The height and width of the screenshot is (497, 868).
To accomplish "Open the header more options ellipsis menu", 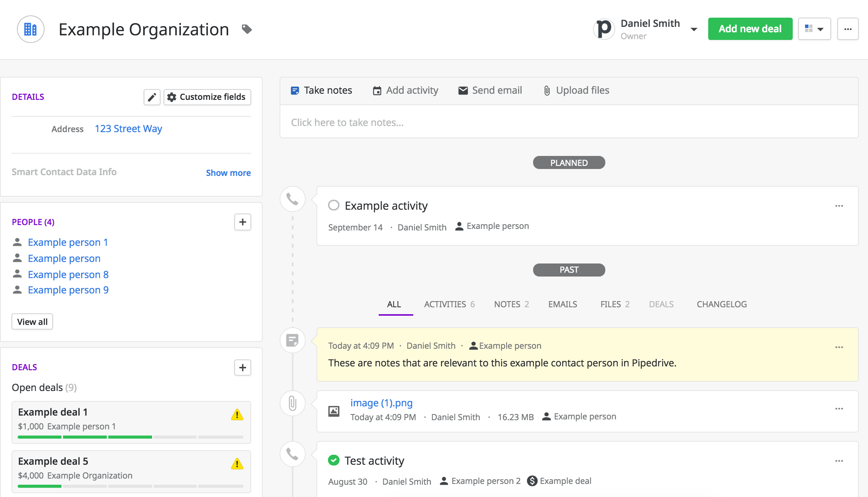I will [848, 29].
